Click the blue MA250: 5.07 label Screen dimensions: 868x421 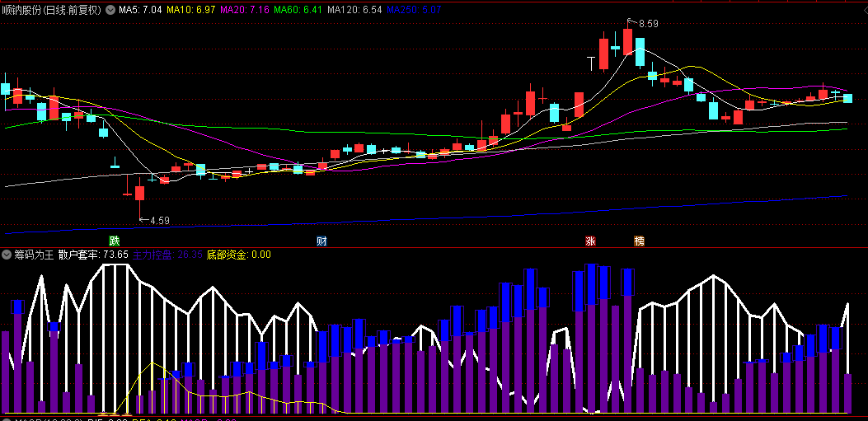[414, 9]
